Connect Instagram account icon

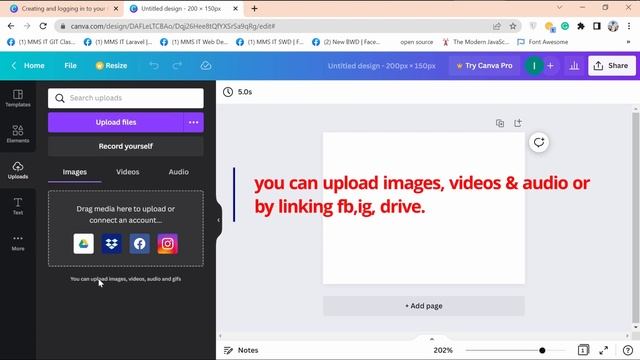167,244
